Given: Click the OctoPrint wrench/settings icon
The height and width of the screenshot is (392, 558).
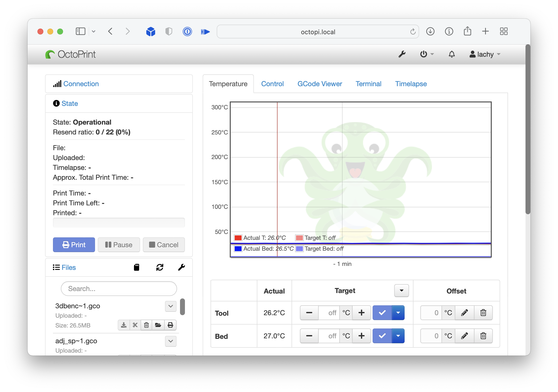Looking at the screenshot, I should click(x=402, y=54).
